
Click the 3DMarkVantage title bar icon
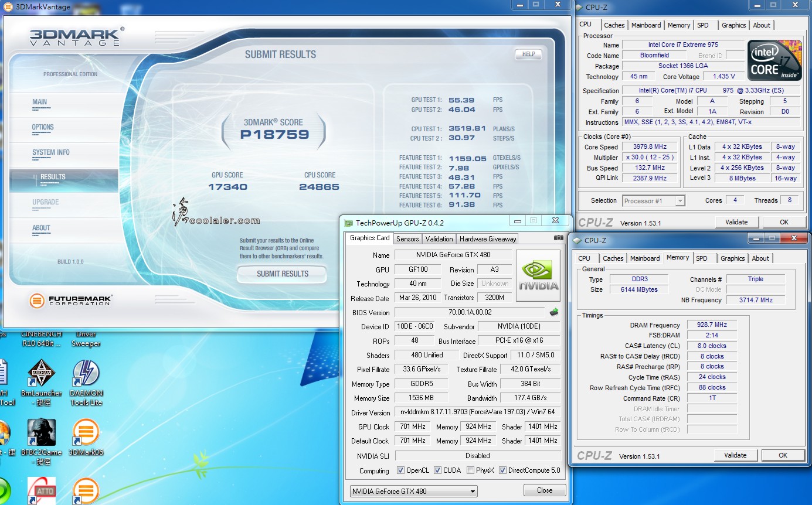7,6
